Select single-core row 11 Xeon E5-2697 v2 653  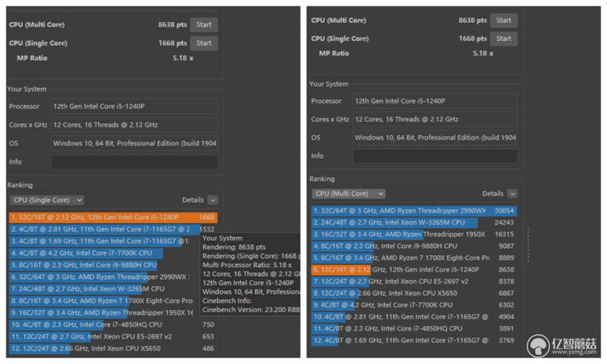coord(113,337)
